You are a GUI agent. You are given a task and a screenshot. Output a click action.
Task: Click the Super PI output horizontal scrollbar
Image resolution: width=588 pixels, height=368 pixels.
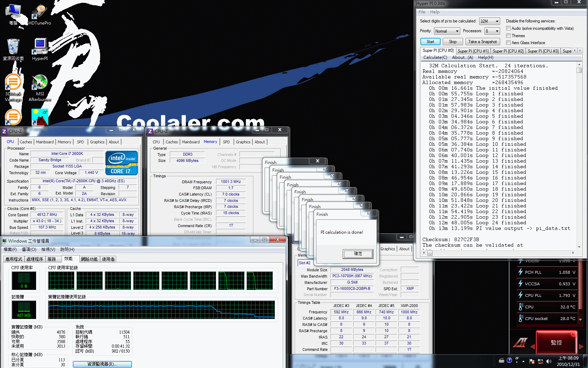click(498, 252)
